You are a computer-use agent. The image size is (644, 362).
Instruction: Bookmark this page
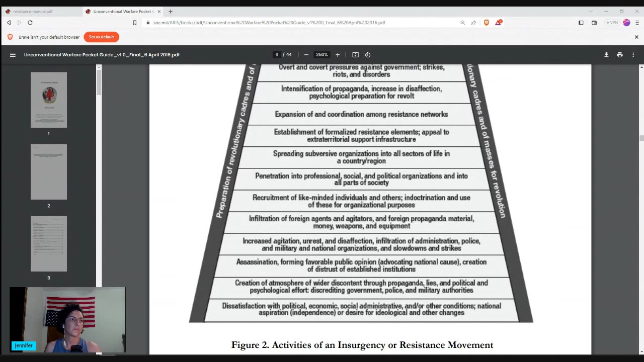click(134, 23)
